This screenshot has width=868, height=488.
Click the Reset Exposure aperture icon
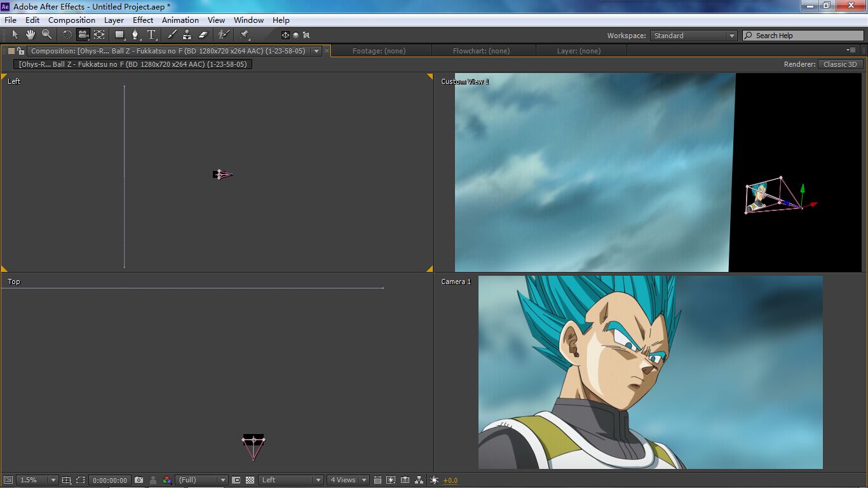(435, 480)
